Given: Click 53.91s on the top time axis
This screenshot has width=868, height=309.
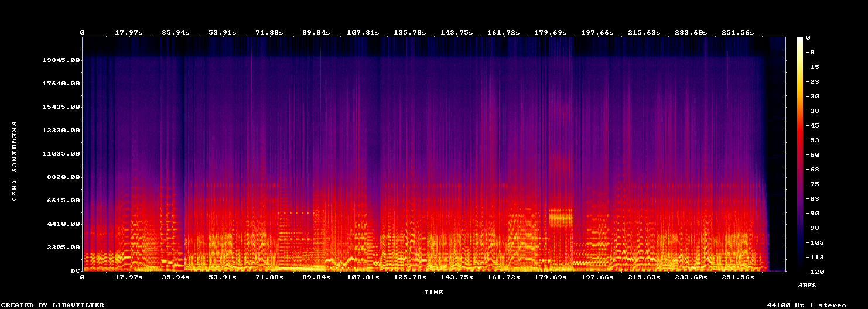Looking at the screenshot, I should (223, 33).
